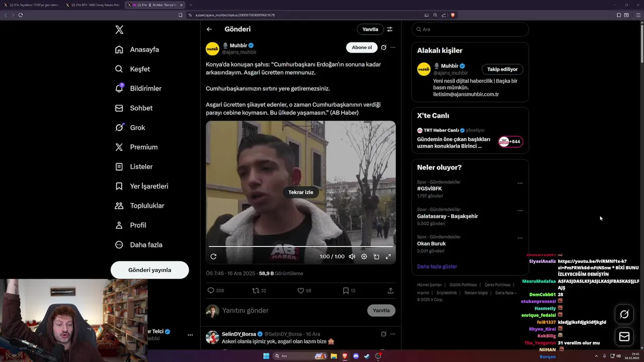Click the Yanıtla button under the post
Screen dimensions: 644x362
381,310
